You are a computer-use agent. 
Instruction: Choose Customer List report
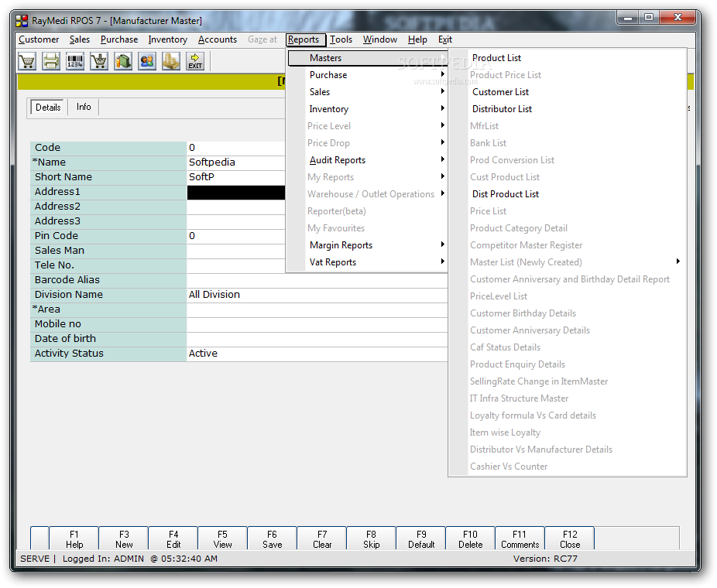(500, 92)
